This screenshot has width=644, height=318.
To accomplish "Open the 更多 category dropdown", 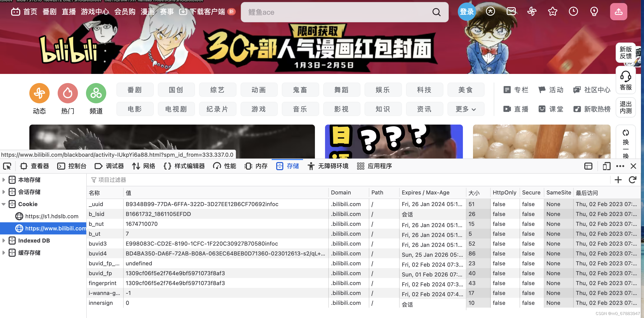I will click(x=466, y=109).
